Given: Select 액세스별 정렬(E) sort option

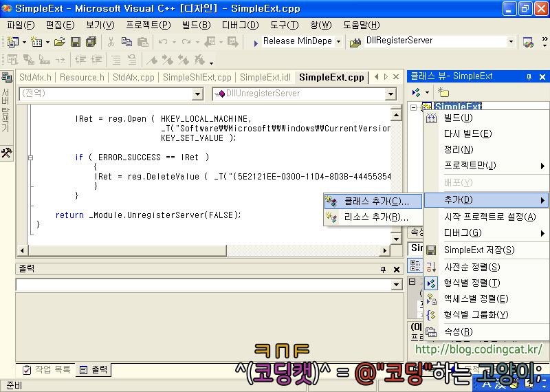Looking at the screenshot, I should 487,298.
